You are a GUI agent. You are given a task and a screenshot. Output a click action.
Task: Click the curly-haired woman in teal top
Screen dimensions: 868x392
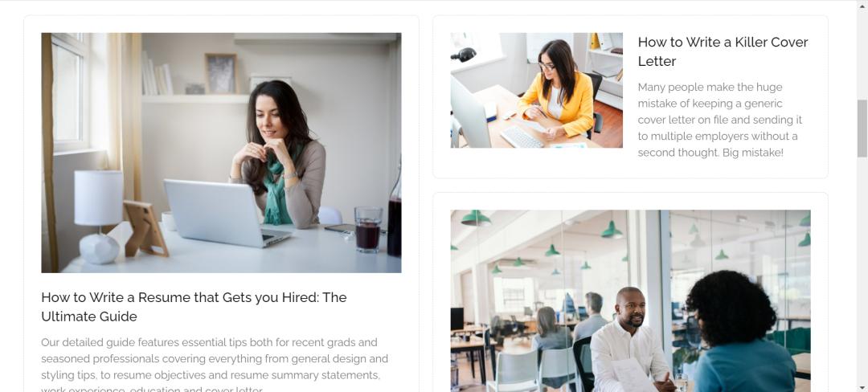(x=739, y=332)
